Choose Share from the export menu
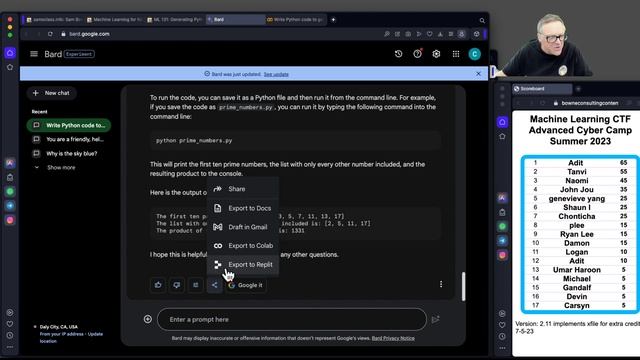 [243, 189]
